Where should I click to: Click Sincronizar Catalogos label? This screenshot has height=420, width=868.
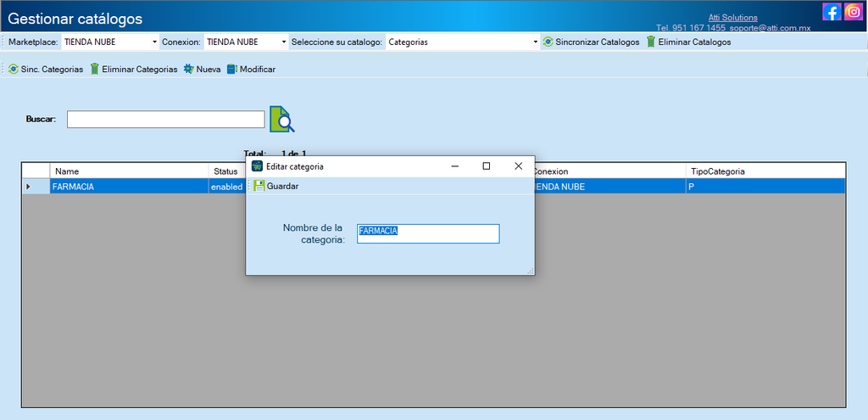[598, 42]
